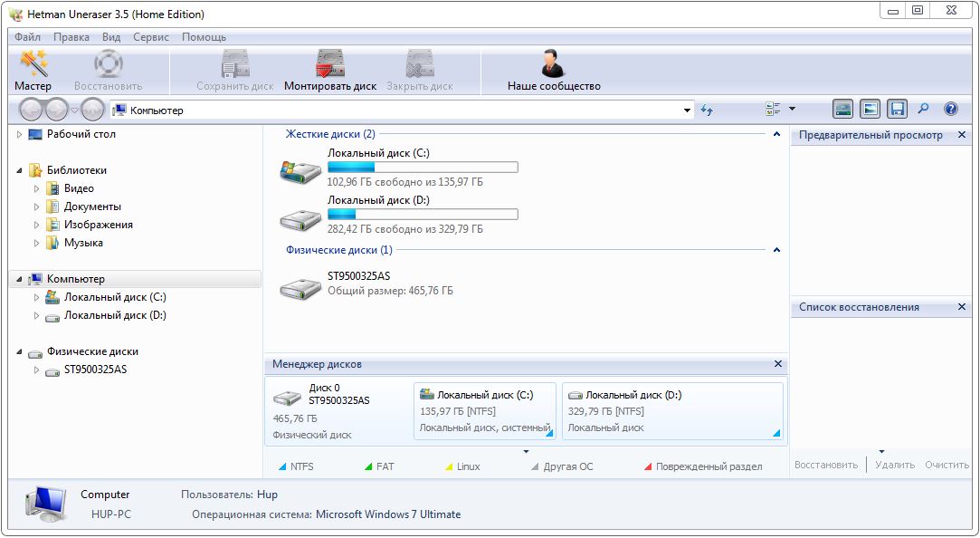980x538 pixels.
Task: Open the Файл menu
Action: (x=27, y=37)
